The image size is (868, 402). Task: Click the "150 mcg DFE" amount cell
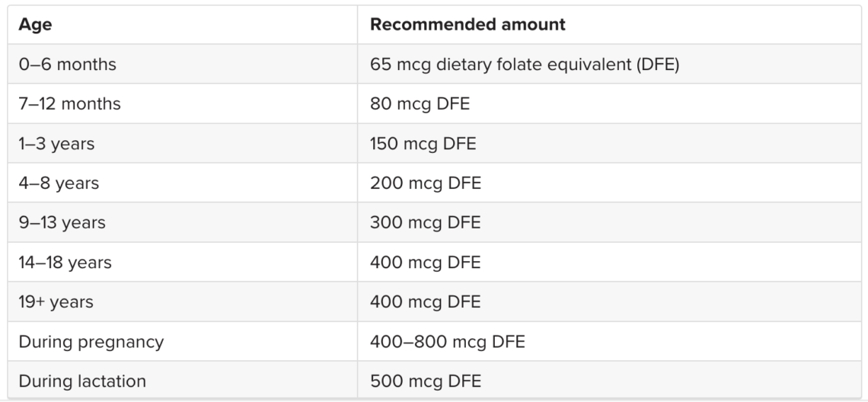[423, 143]
